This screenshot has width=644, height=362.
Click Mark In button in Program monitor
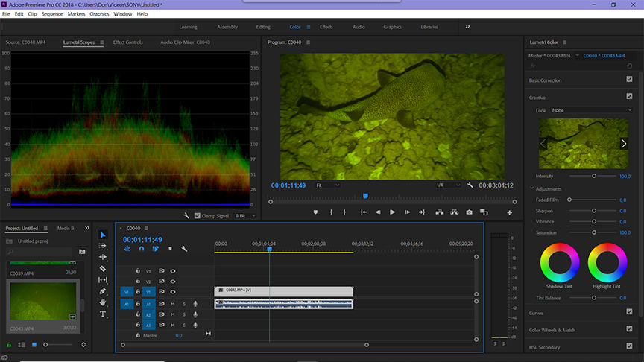tap(331, 212)
